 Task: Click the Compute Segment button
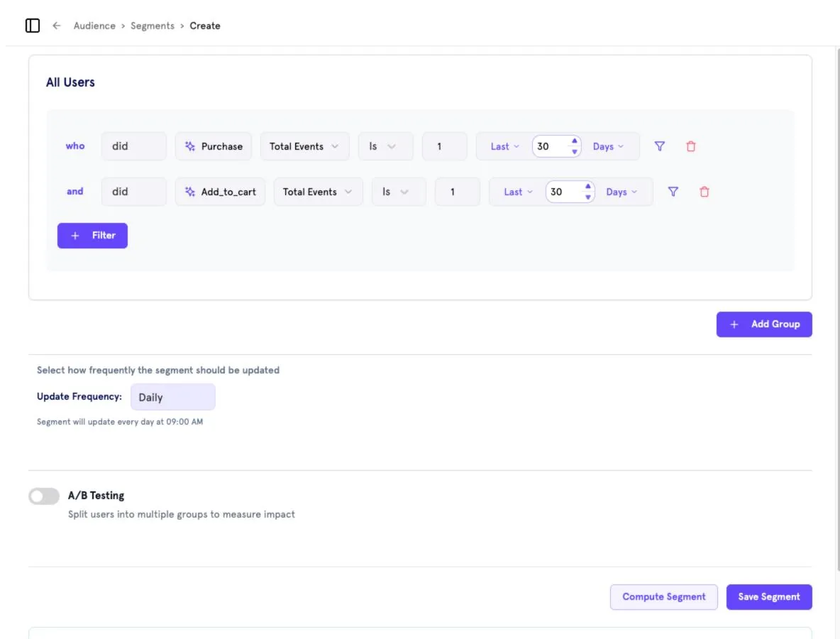663,596
